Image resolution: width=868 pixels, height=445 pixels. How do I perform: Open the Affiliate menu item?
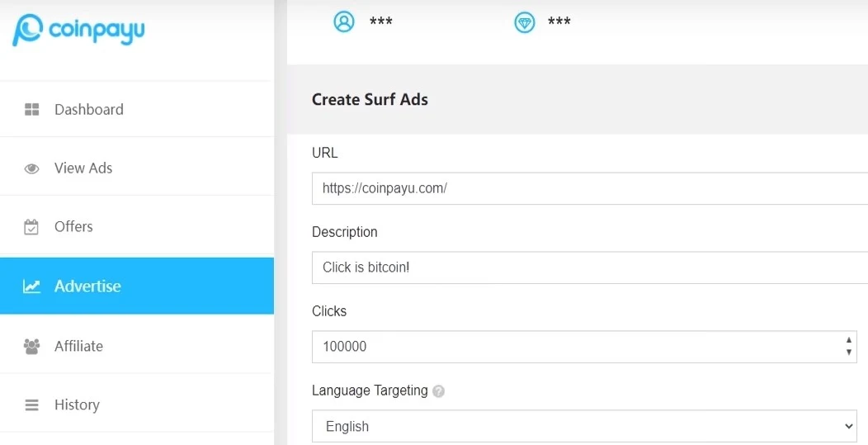[137, 346]
